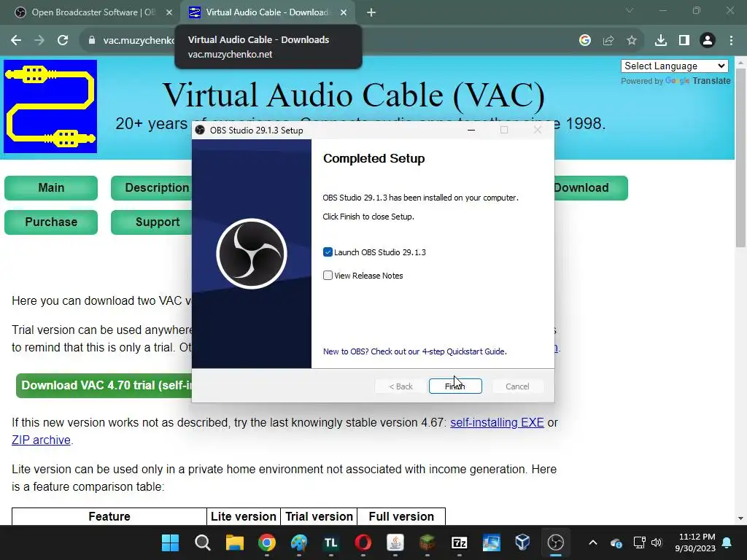Reload the Virtual Audio Cable page
Viewport: 747px width, 560px height.
[63, 41]
